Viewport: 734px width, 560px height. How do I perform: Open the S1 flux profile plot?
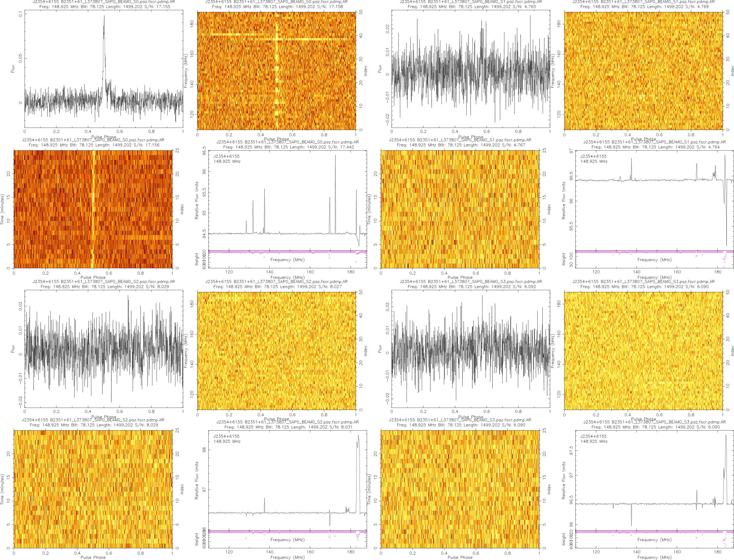(x=471, y=69)
